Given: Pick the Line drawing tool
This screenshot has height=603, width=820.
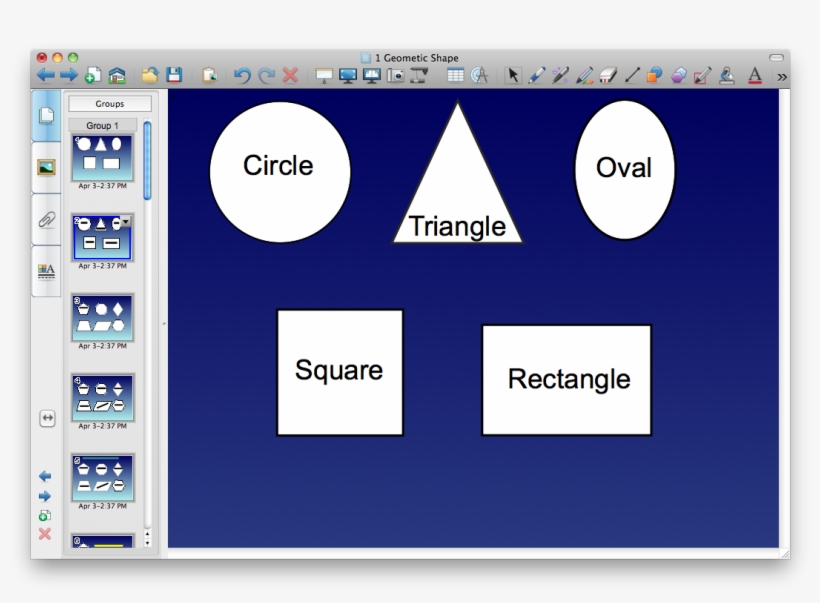Looking at the screenshot, I should click(632, 75).
